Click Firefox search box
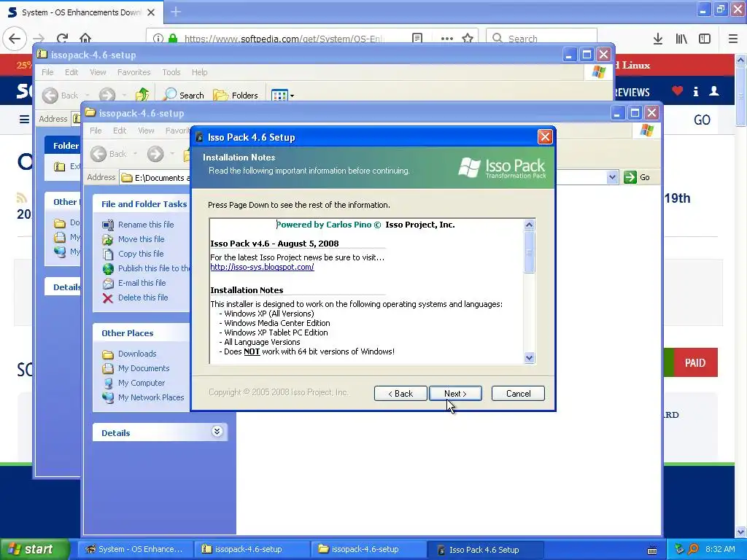The image size is (747, 560). point(542,38)
